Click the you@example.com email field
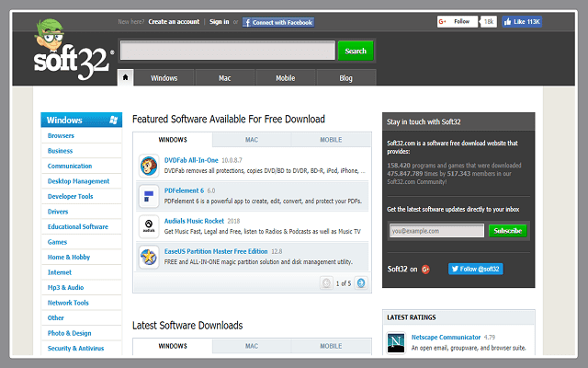The image size is (588, 368). (437, 231)
